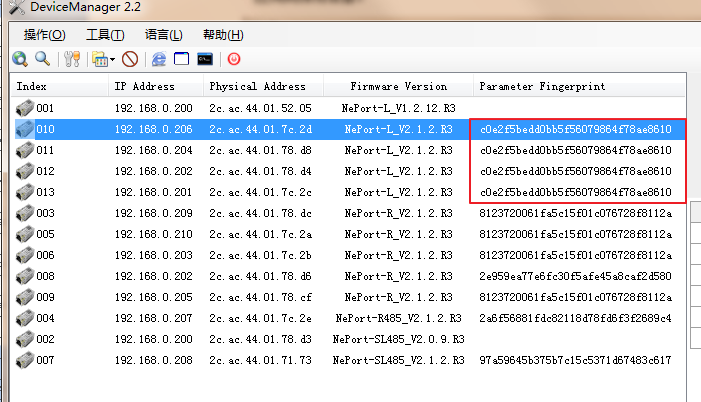Open the device settings tools icon
Viewport: 701px width, 402px height.
click(71, 59)
